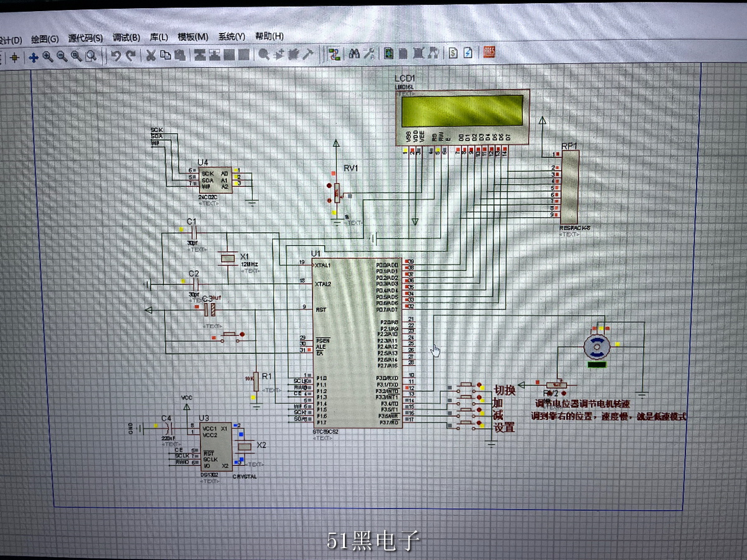This screenshot has height=560, width=747.
Task: Open the 库(L) menu
Action: tap(159, 37)
